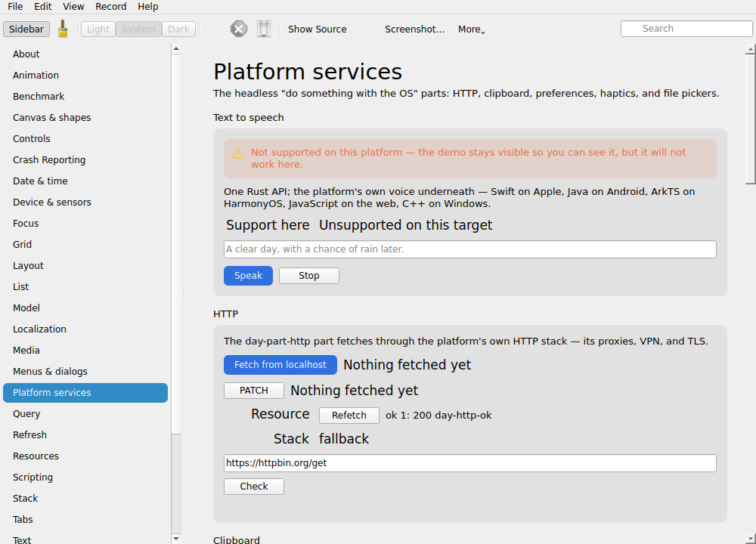Select Grid in sidebar
The image size is (756, 544).
[x=85, y=245]
